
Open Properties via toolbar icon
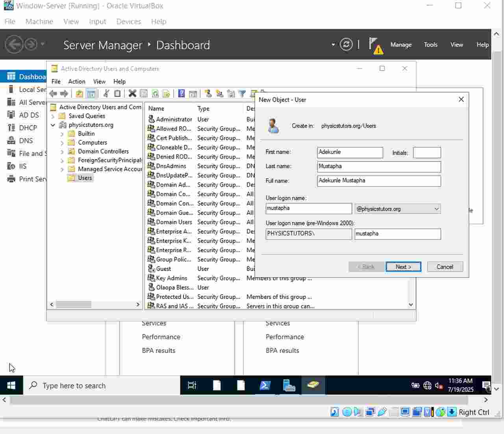coord(144,93)
